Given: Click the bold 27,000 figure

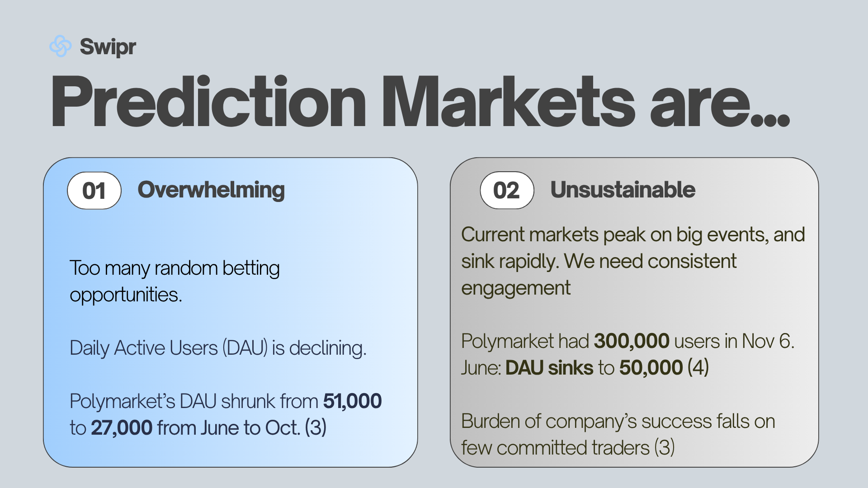Looking at the screenshot, I should (x=122, y=428).
